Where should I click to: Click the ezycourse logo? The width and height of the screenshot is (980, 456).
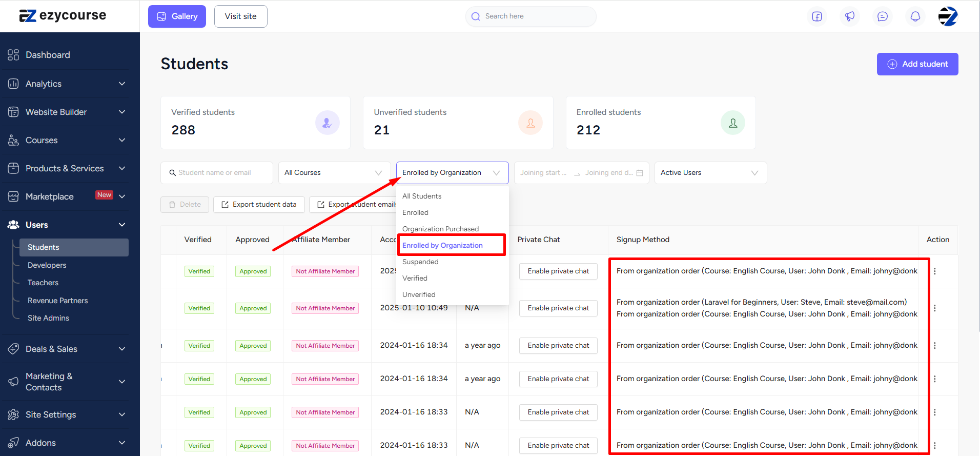[x=63, y=16]
